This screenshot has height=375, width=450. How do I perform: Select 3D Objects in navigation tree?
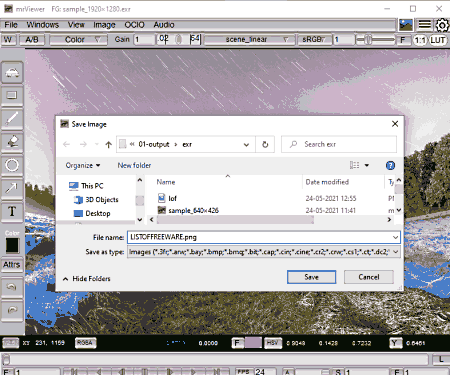(96, 200)
